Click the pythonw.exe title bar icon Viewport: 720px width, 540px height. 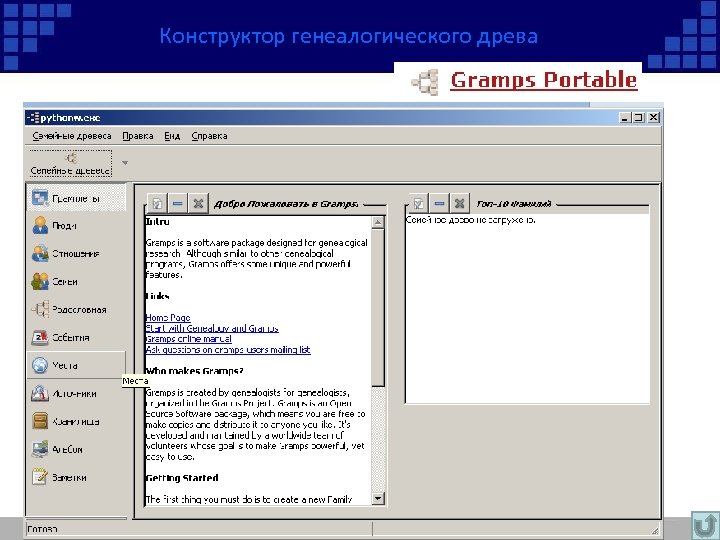[x=33, y=118]
